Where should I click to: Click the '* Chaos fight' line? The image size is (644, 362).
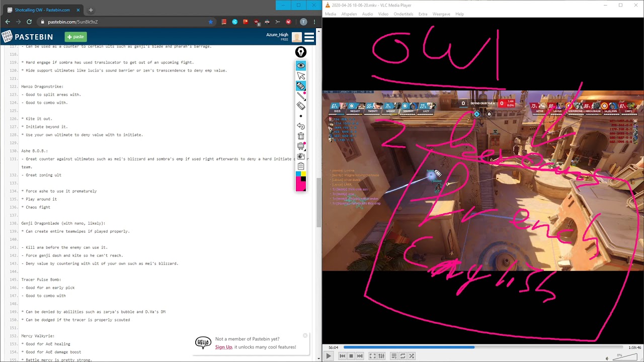click(36, 207)
